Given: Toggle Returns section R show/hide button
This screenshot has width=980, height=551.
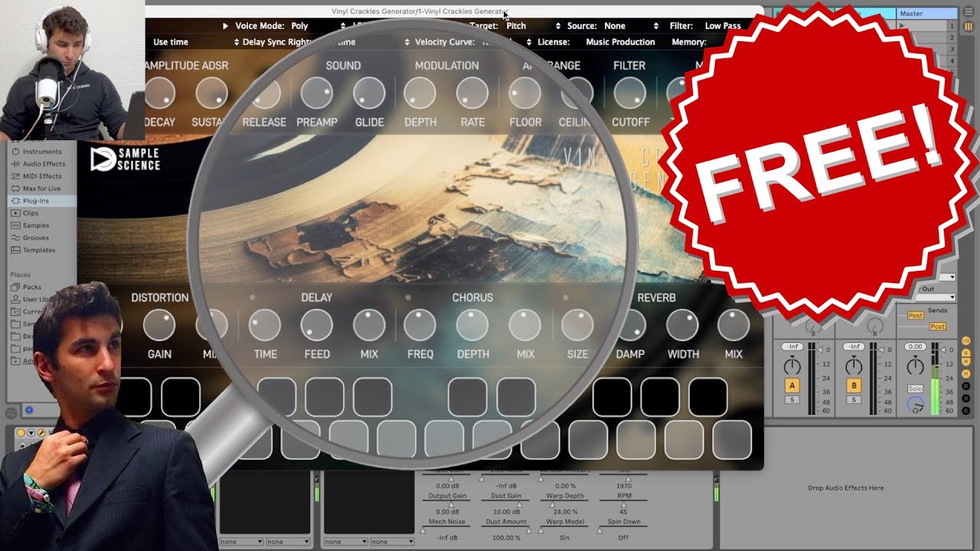Looking at the screenshot, I should click(966, 363).
